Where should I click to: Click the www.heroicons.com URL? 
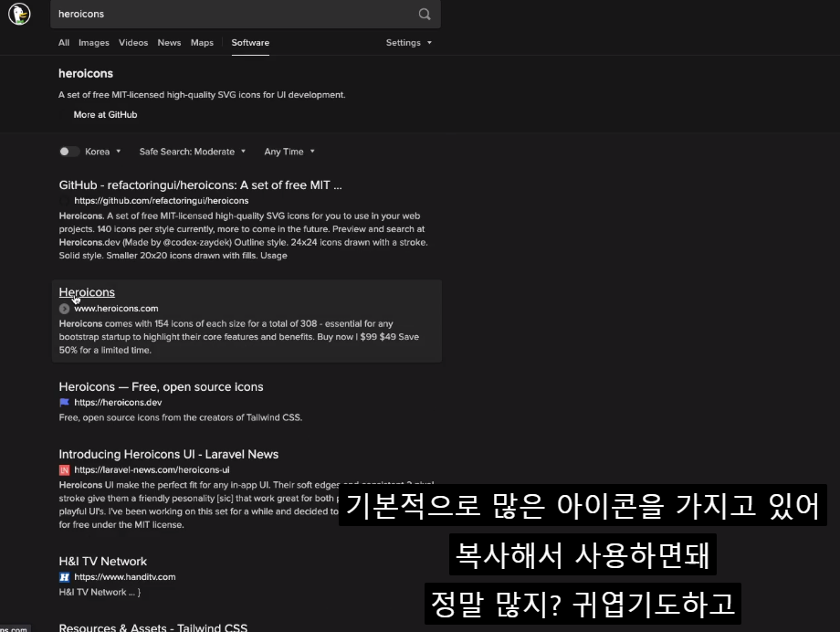(116, 309)
